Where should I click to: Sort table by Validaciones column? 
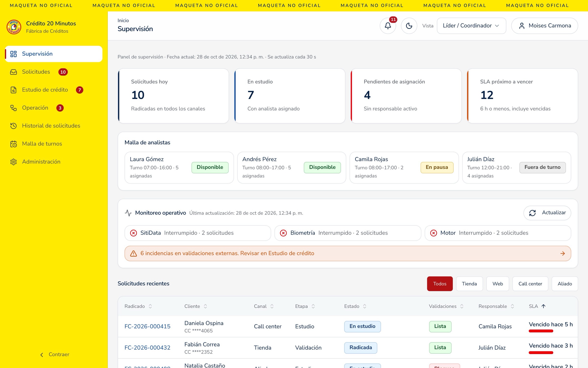(446, 306)
